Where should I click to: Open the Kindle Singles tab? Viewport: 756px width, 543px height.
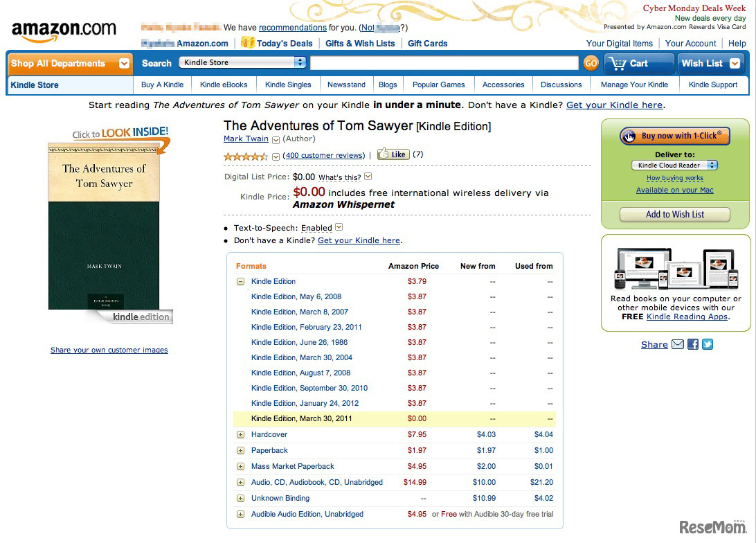click(288, 85)
